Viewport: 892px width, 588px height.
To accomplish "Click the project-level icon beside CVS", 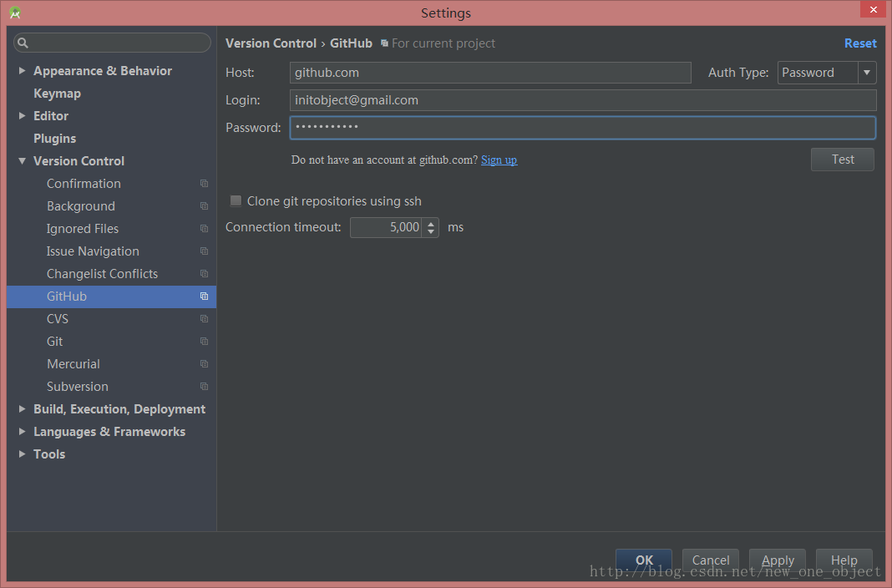I will pyautogui.click(x=204, y=319).
